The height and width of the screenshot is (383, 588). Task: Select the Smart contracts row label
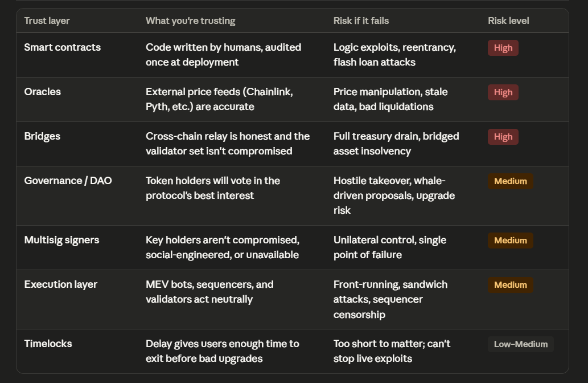62,47
